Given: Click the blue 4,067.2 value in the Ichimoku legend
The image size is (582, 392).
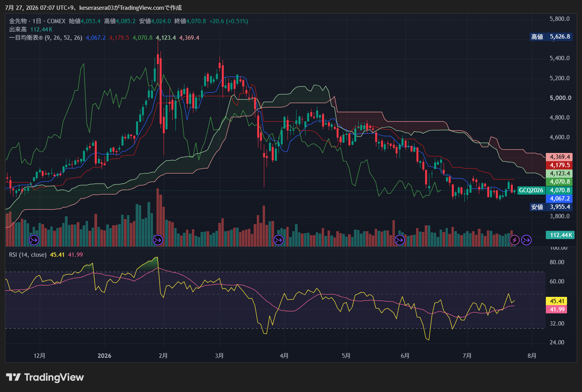Looking at the screenshot, I should (x=95, y=38).
